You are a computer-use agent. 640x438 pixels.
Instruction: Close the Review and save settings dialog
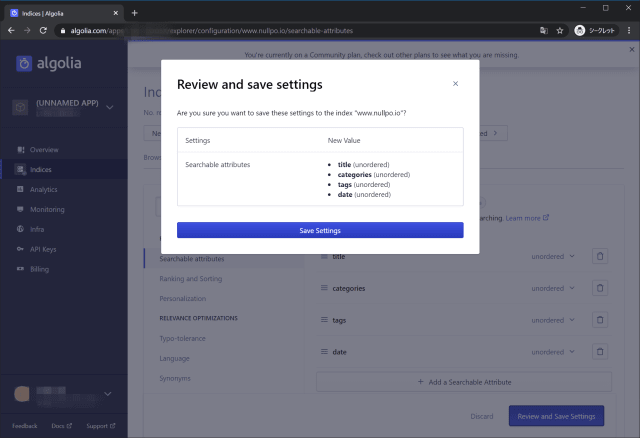coord(456,84)
